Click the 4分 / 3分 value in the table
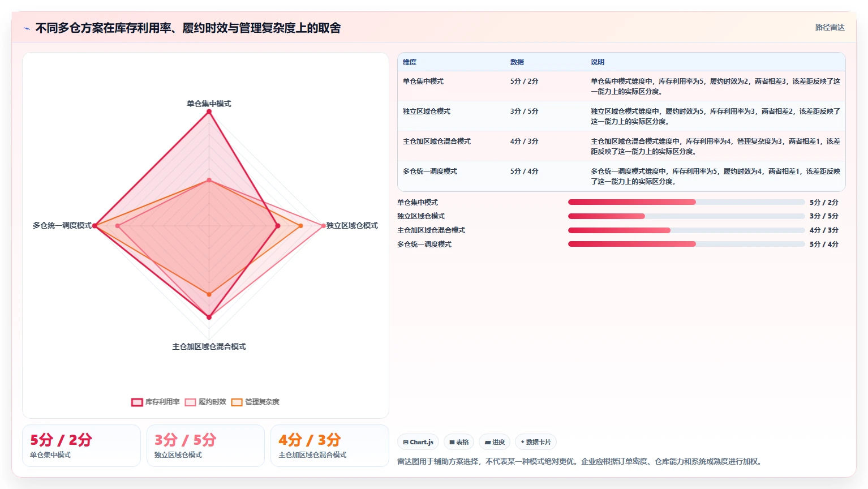 coord(524,141)
